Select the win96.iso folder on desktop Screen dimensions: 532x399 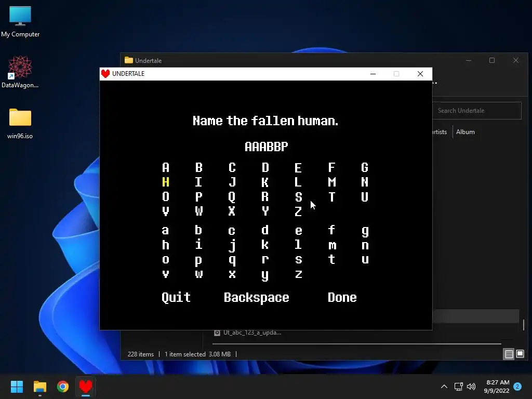[x=20, y=123]
